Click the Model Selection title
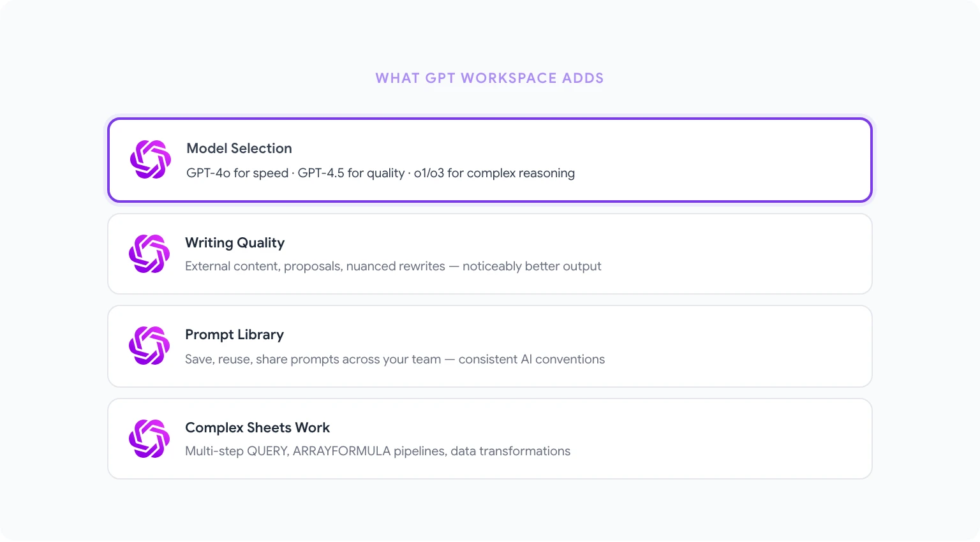Screen dimensions: 980x542 click(239, 148)
